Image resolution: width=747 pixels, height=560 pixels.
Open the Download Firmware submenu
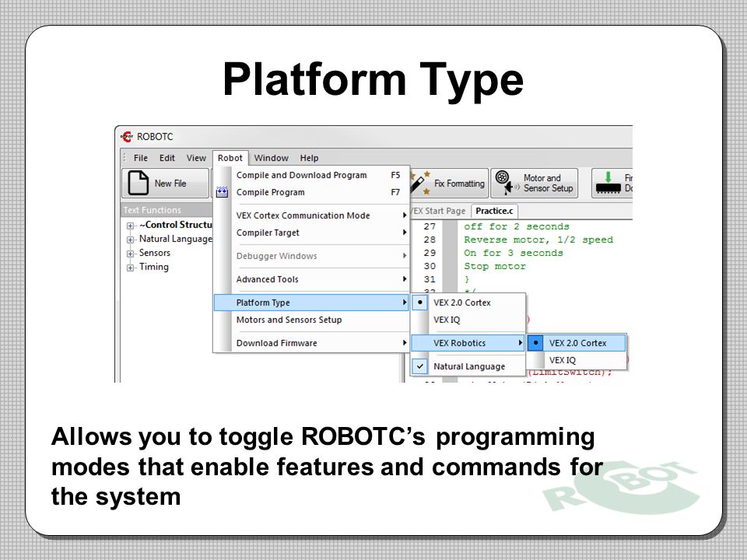[x=311, y=343]
